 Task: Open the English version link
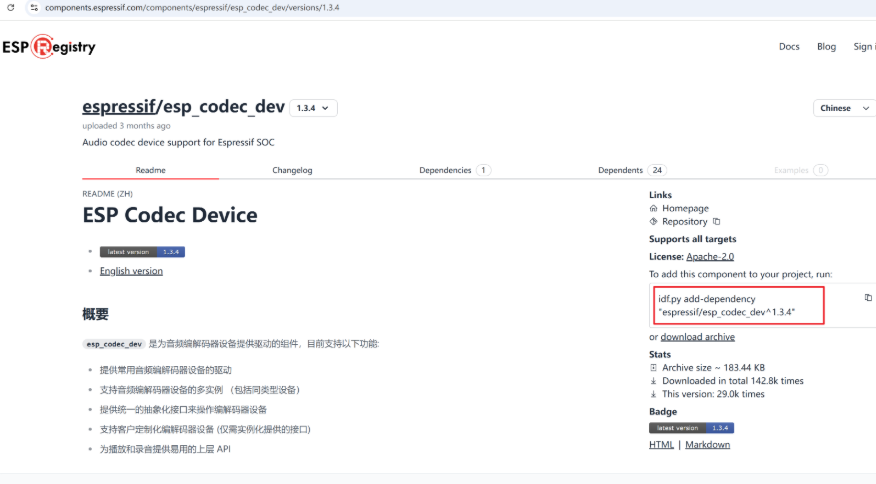point(131,271)
